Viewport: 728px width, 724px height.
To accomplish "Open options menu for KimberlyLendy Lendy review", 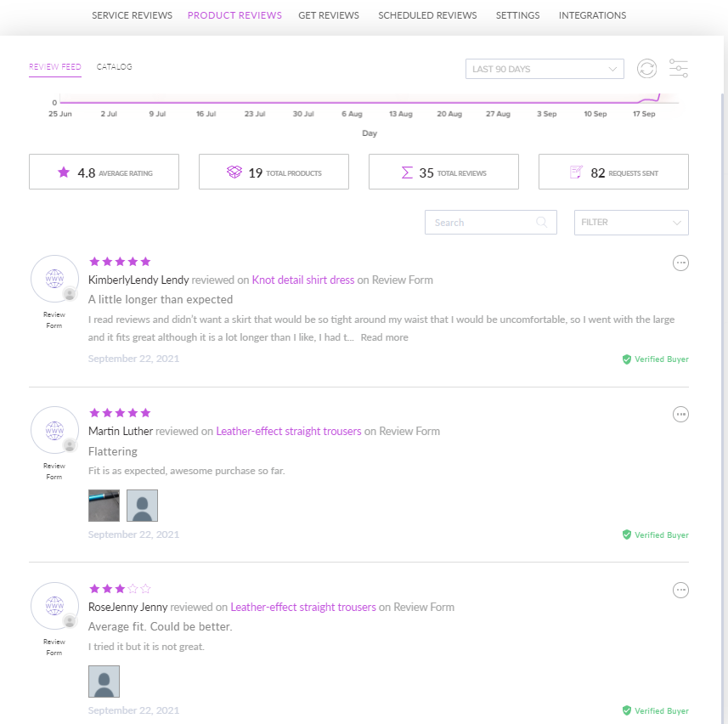I will pyautogui.click(x=680, y=263).
